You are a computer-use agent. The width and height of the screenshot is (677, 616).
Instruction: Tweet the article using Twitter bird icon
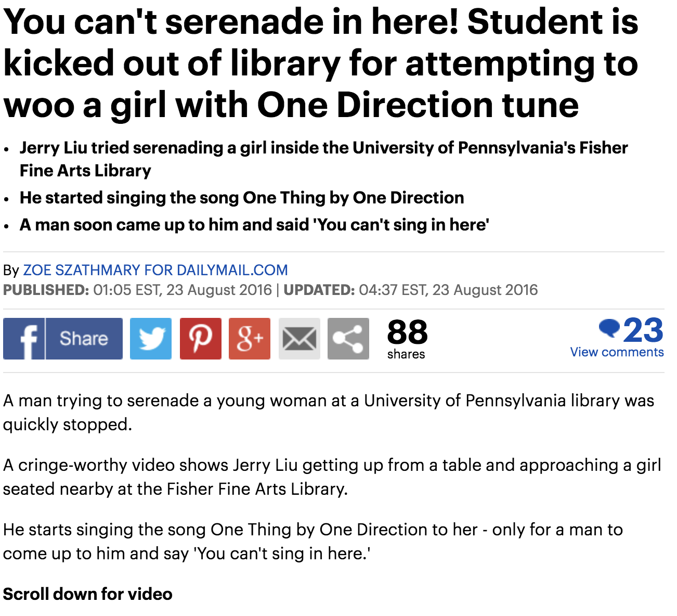(x=151, y=339)
